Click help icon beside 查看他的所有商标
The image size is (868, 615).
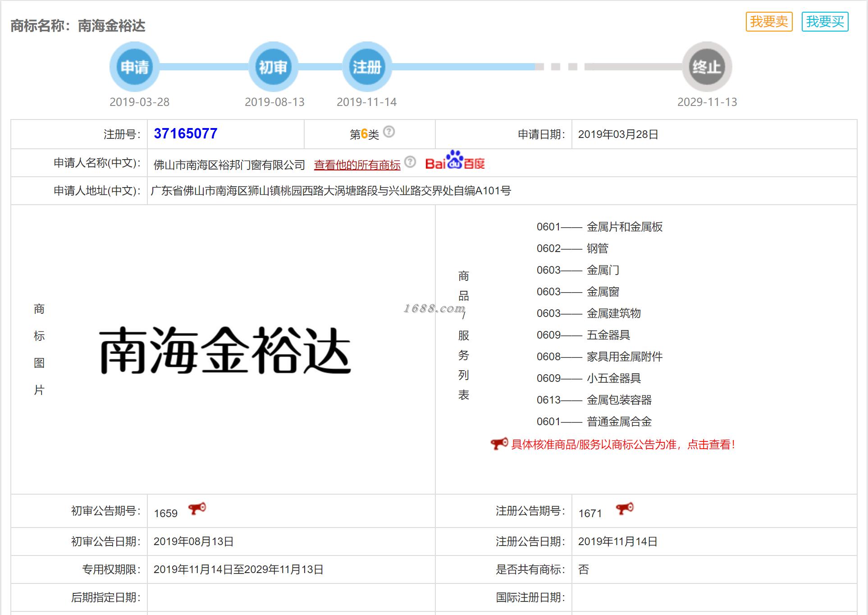(410, 162)
